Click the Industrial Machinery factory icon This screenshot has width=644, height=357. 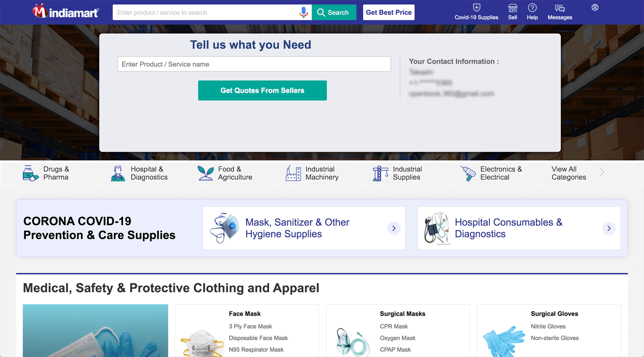293,173
